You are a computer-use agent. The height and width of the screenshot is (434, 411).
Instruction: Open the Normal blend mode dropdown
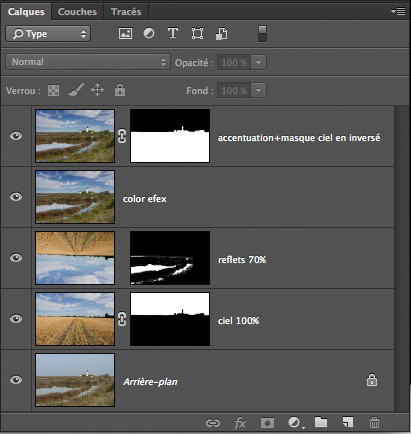(88, 62)
